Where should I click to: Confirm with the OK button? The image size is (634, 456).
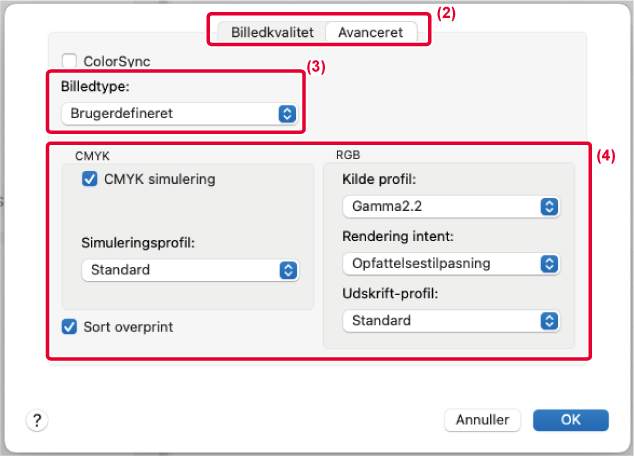(x=571, y=420)
